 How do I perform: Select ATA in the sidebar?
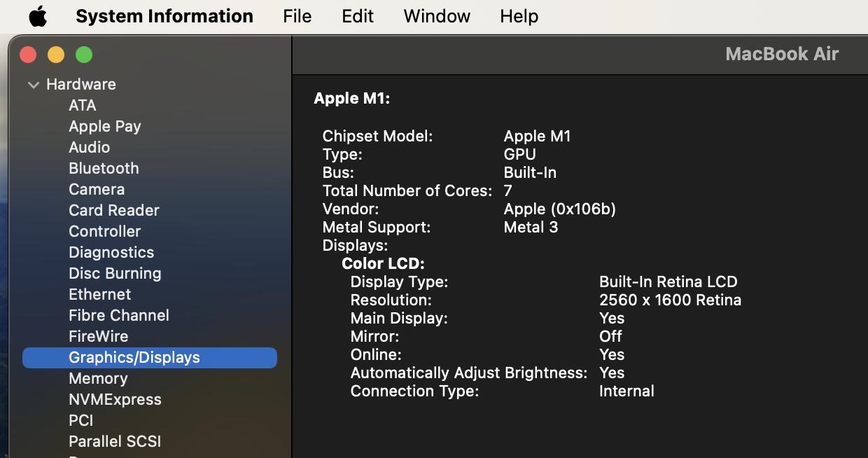point(83,105)
